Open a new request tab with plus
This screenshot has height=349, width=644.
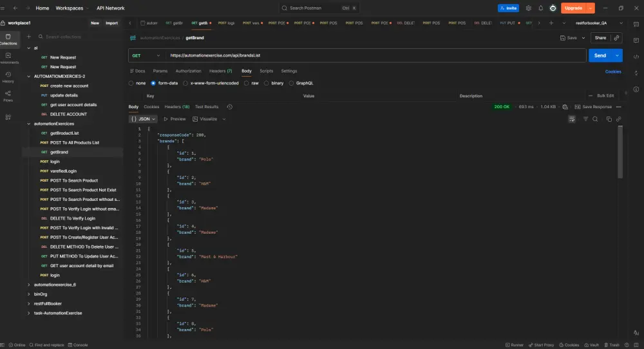551,23
